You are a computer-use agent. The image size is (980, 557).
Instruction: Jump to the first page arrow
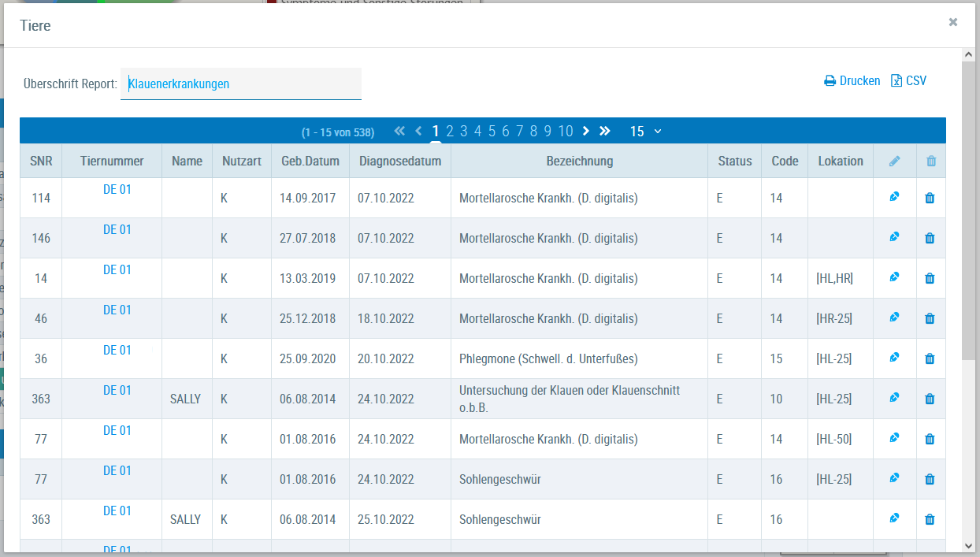[399, 131]
